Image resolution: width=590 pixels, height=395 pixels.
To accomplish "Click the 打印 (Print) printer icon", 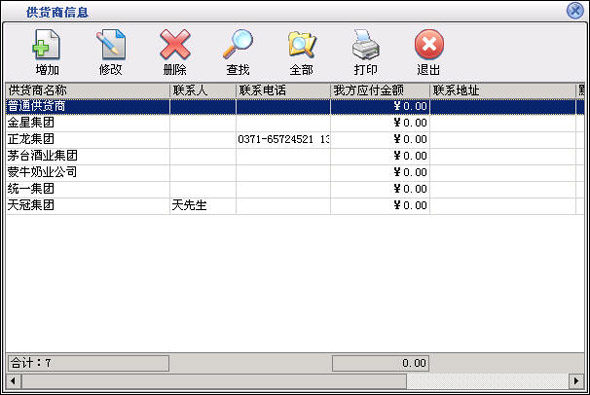I will [365, 45].
